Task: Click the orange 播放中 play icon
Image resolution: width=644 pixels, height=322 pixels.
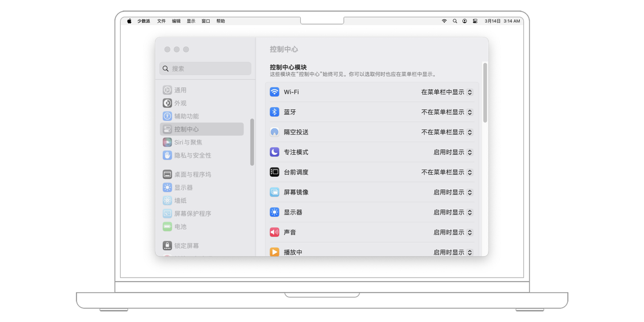Action: point(274,252)
